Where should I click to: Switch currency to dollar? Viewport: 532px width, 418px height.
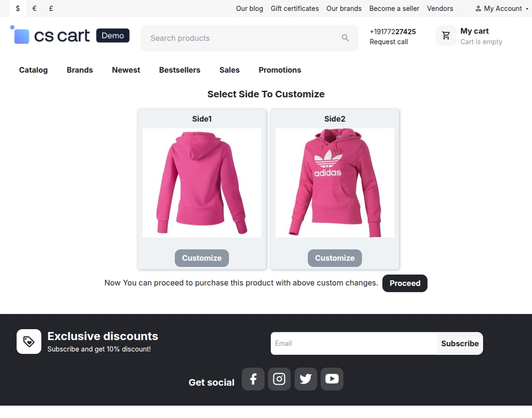tap(18, 9)
